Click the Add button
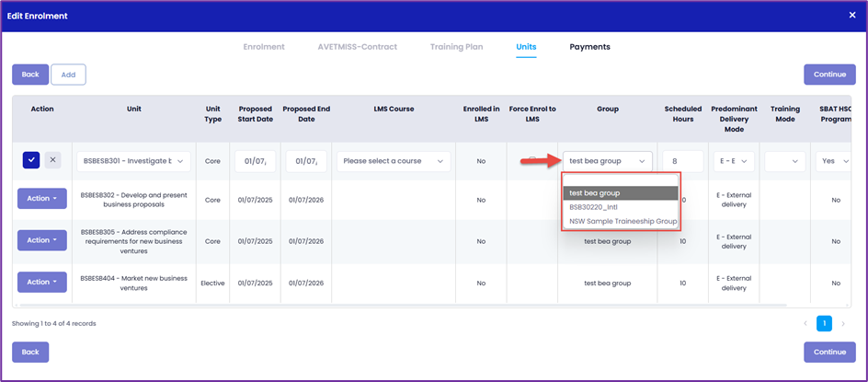 point(68,75)
